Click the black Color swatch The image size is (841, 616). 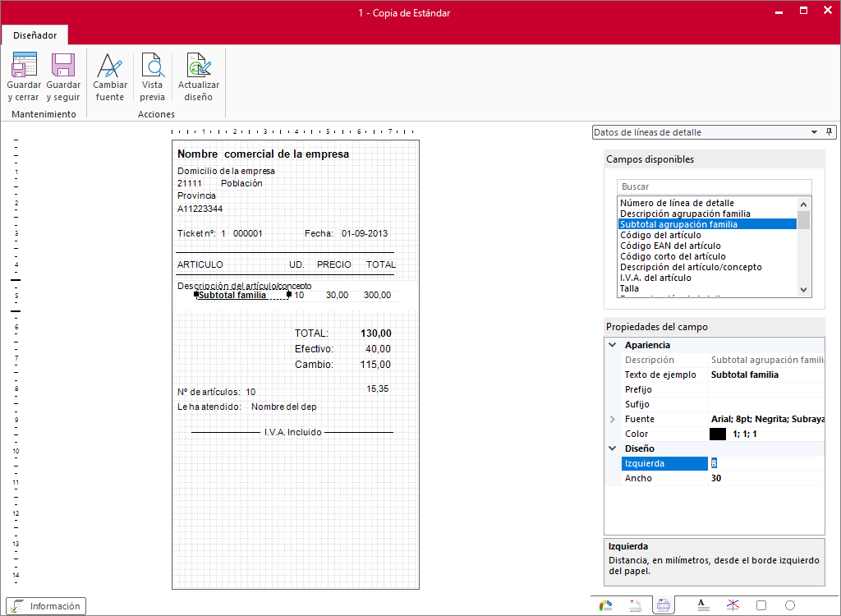tap(718, 434)
